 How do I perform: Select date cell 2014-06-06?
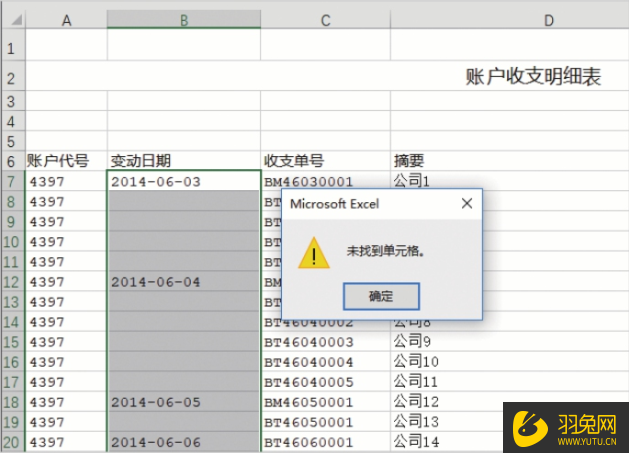[x=184, y=442]
